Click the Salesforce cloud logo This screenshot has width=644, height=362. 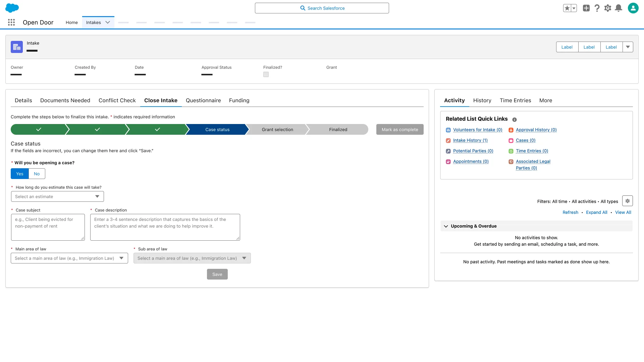tap(12, 8)
